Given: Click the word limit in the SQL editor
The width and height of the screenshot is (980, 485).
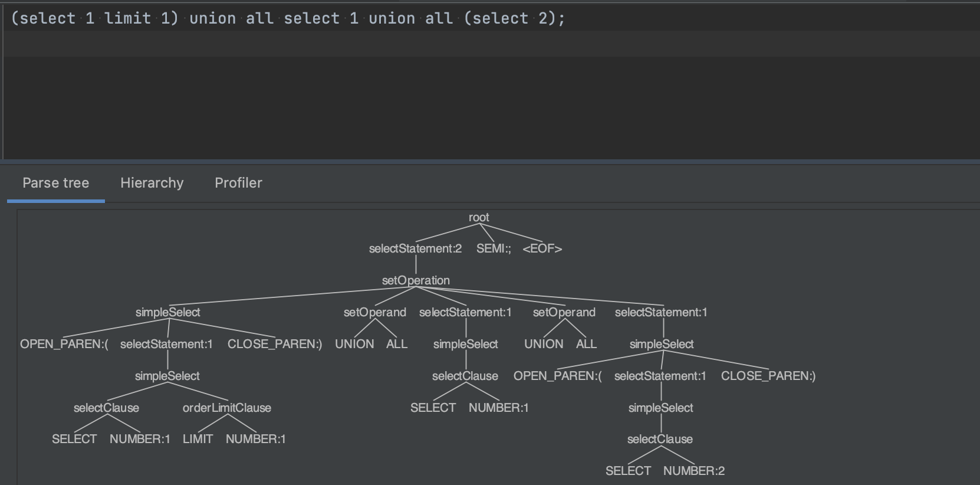Looking at the screenshot, I should point(128,18).
